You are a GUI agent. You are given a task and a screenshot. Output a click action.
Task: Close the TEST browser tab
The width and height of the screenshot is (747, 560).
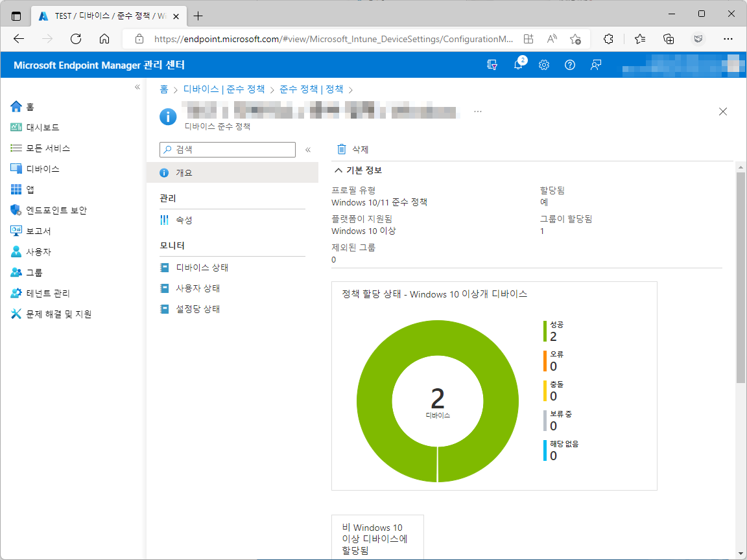pos(176,16)
